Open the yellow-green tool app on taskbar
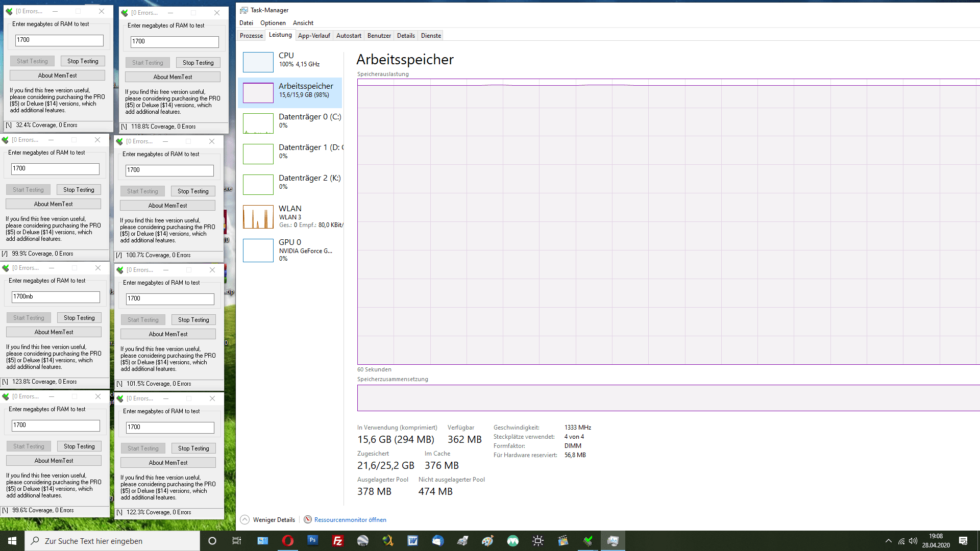 388,541
